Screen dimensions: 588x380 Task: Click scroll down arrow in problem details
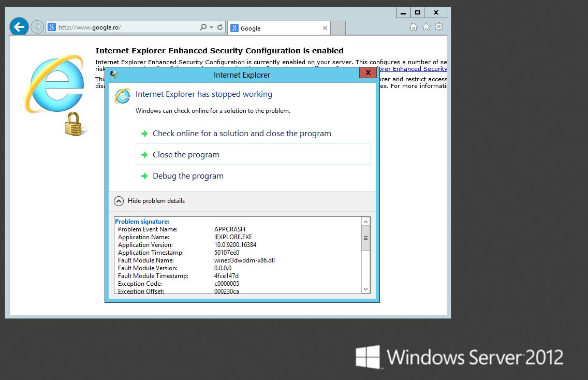pyautogui.click(x=365, y=289)
